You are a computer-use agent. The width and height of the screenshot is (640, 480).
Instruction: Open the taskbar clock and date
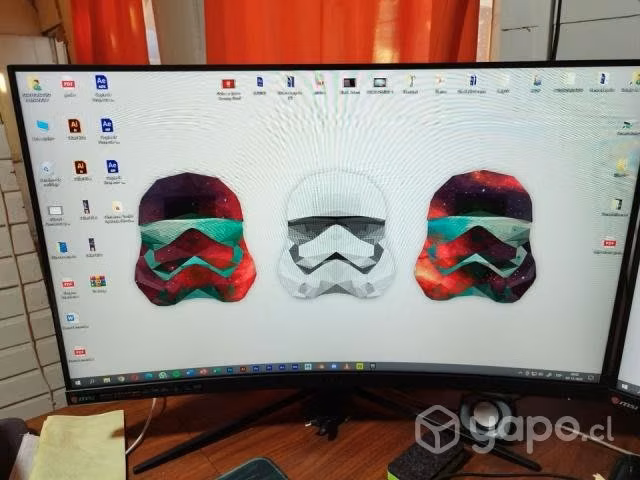coord(573,376)
